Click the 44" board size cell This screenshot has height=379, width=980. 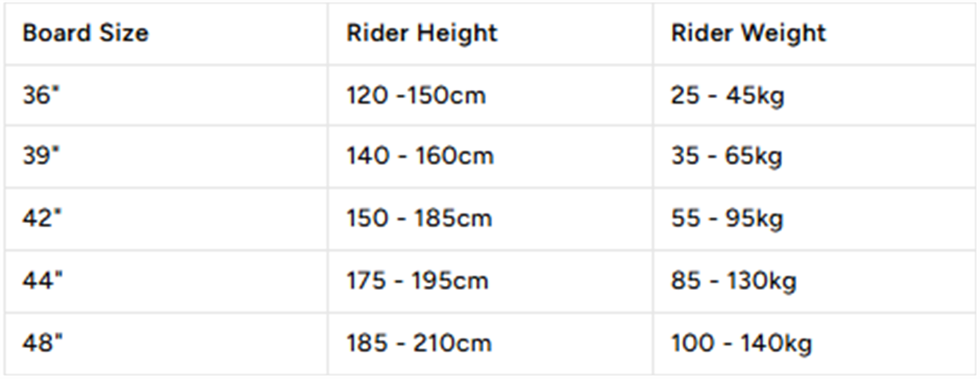pyautogui.click(x=43, y=281)
